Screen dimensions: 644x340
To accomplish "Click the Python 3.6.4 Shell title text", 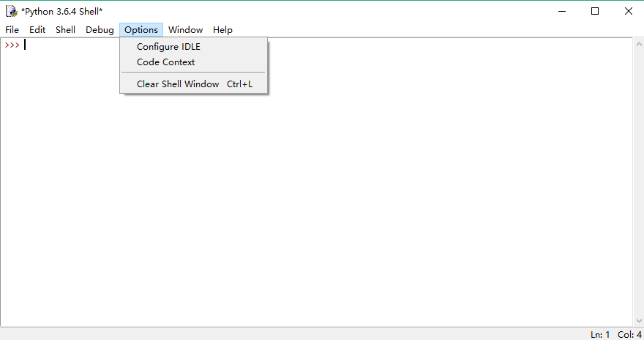I will (x=61, y=12).
